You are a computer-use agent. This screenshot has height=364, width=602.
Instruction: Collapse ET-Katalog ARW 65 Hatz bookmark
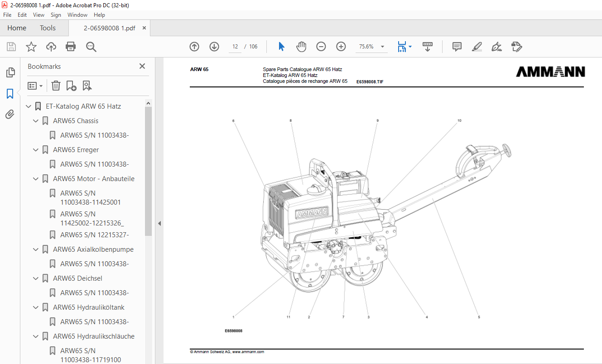pos(29,106)
